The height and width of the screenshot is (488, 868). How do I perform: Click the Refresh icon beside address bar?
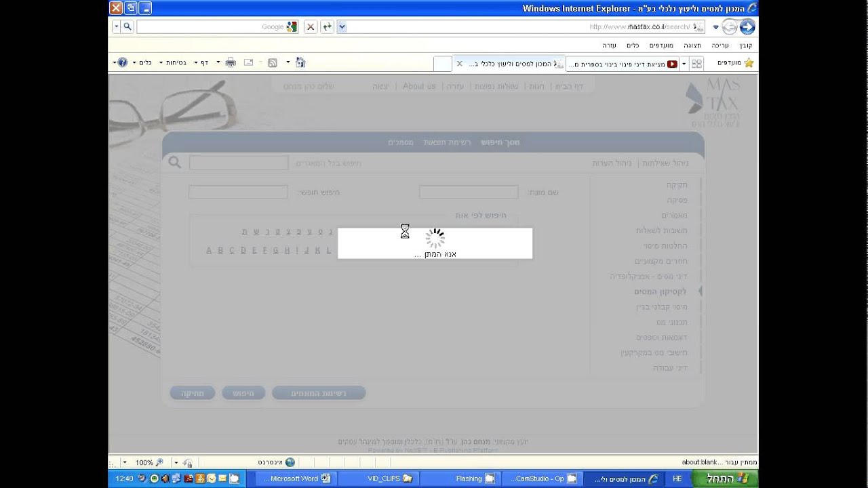pyautogui.click(x=327, y=26)
